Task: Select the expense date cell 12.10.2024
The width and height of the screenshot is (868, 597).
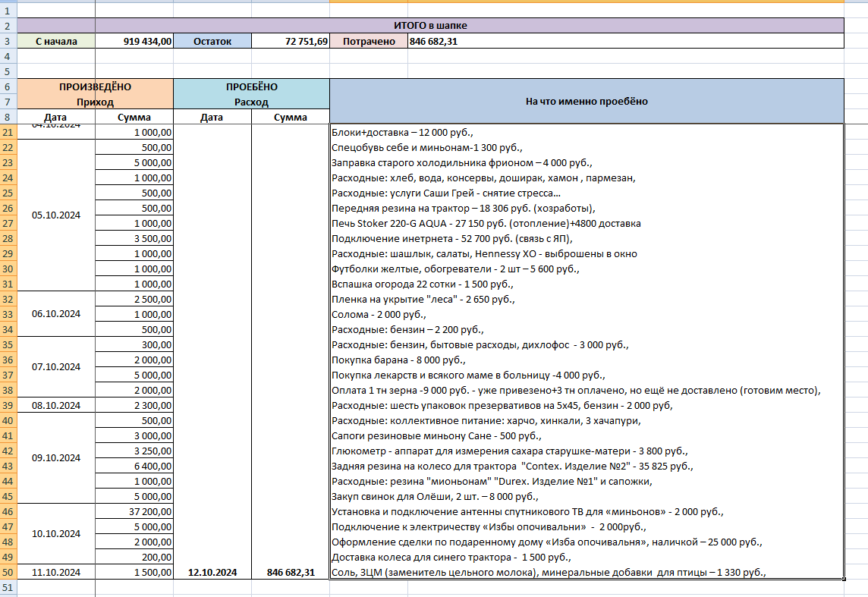Action: (x=212, y=572)
